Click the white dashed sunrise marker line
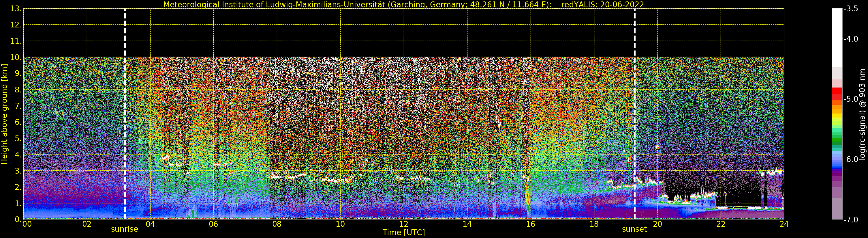Screen dimensions: 868x238 tap(125, 114)
